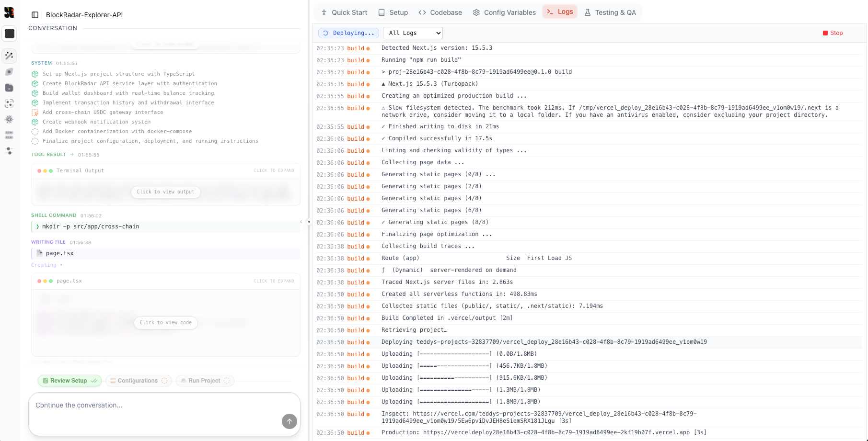The image size is (868, 441).
Task: Open the Config Variables tab
Action: click(x=504, y=12)
